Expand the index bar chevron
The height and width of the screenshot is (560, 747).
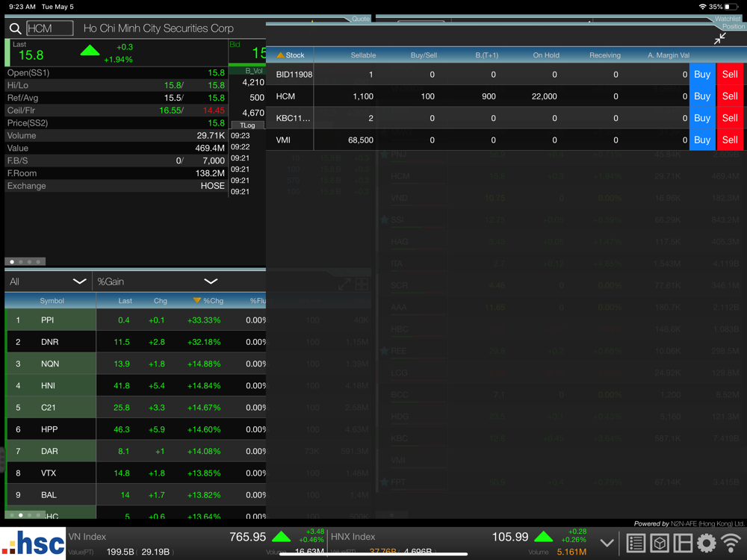tap(607, 543)
